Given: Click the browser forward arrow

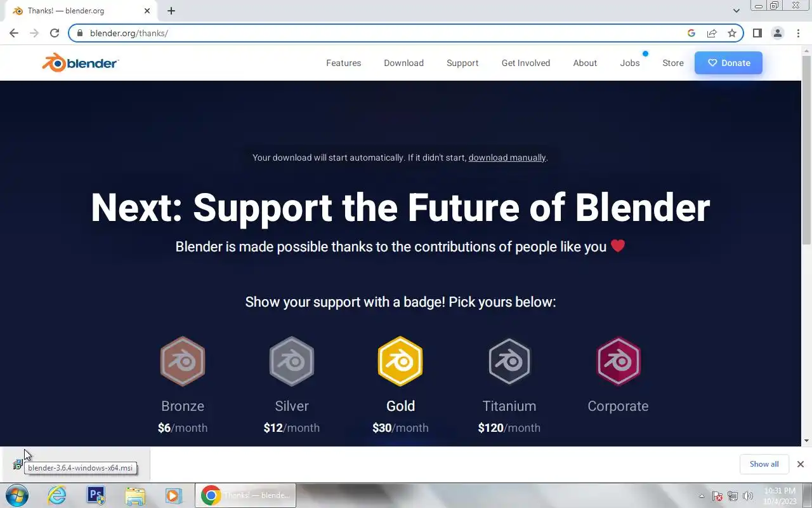Looking at the screenshot, I should tap(34, 33).
